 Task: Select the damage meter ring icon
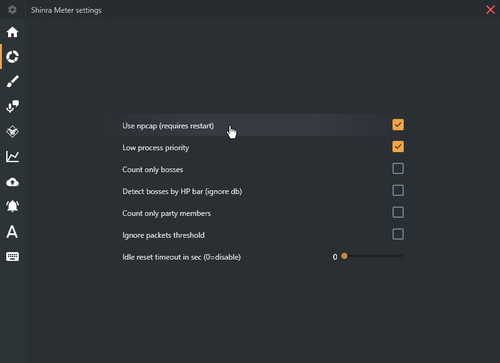(x=12, y=57)
